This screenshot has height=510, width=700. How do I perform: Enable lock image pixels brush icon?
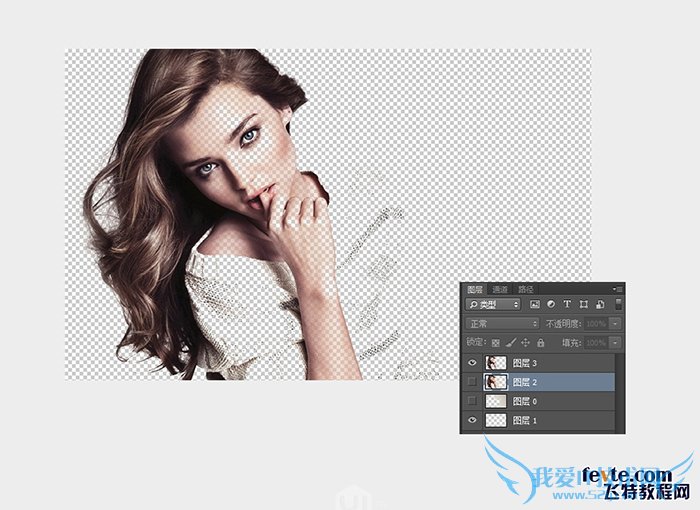(x=511, y=343)
